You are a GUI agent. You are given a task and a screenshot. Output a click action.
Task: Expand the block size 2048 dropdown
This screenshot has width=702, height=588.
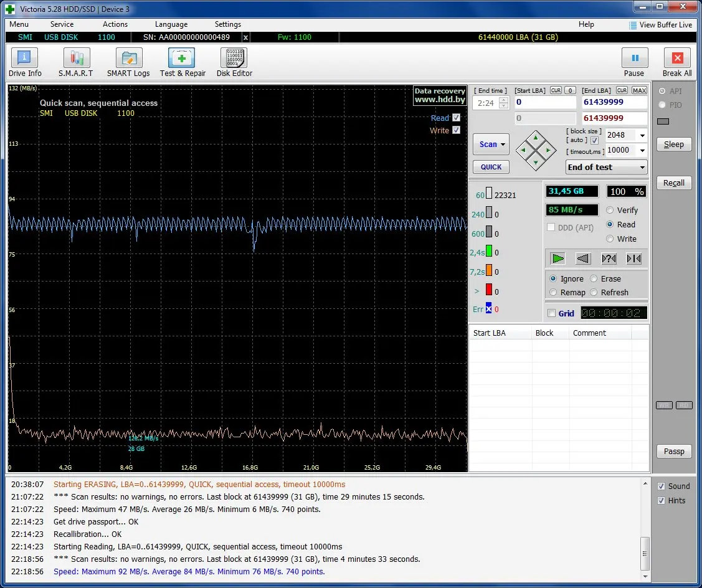642,135
